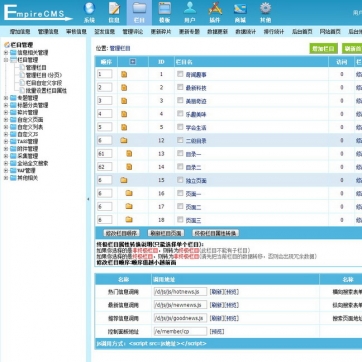
Task: Collapse the left sidebar with the arrow handle
Action: tap(88, 199)
